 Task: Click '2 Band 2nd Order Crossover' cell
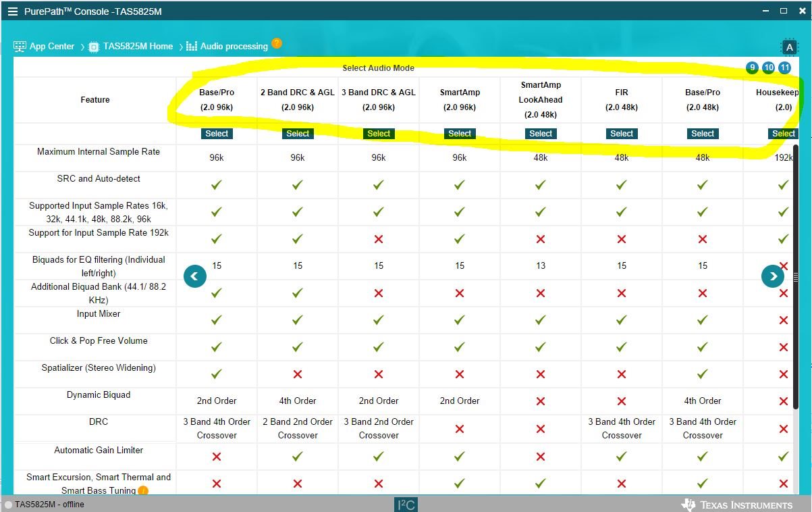tap(298, 429)
